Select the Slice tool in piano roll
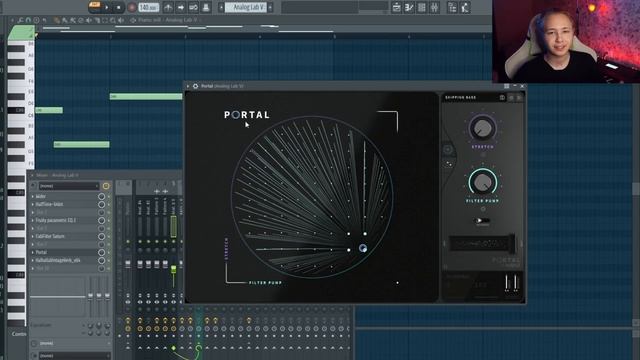The height and width of the screenshot is (360, 640). pyautogui.click(x=97, y=20)
